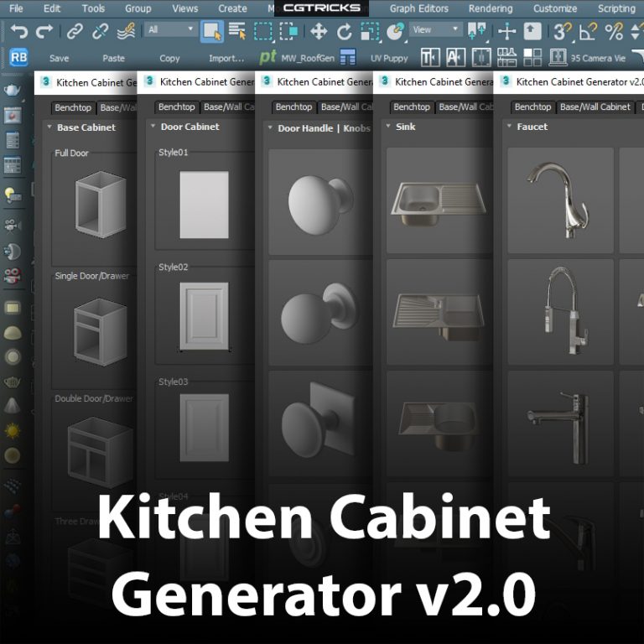This screenshot has width=644, height=644.
Task: Toggle Percent Snap in the toolbar
Action: pyautogui.click(x=614, y=32)
